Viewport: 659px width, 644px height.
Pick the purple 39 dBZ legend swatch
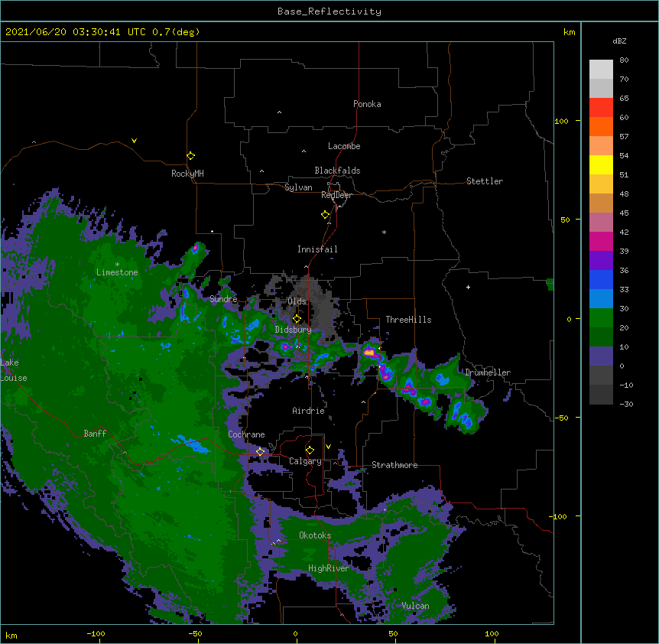(x=601, y=261)
